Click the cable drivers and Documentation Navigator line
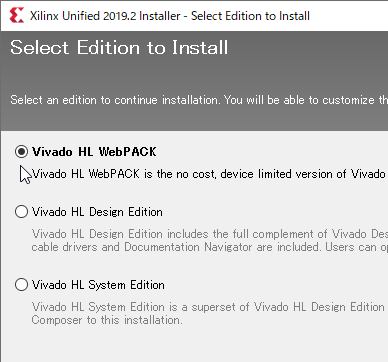 pos(210,247)
